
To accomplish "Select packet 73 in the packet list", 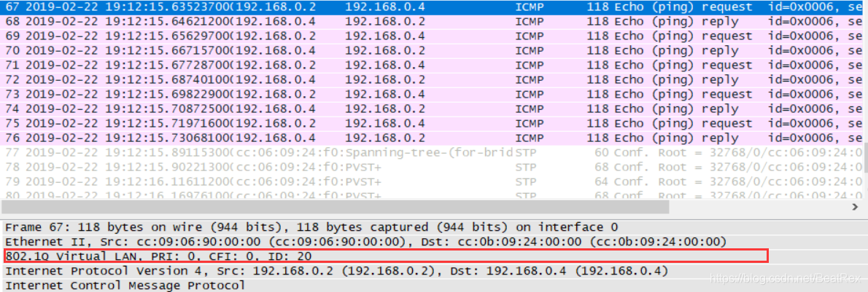I will point(431,94).
